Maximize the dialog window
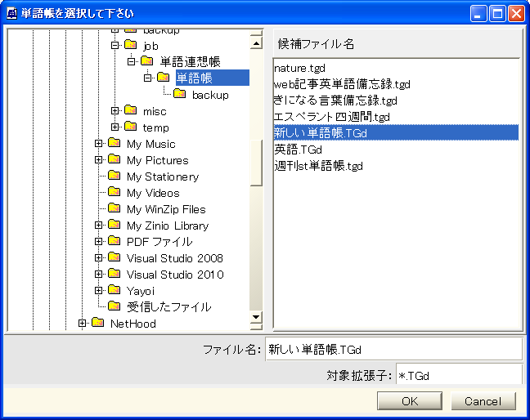Screen dimensions: 530x420 (x=497, y=14)
